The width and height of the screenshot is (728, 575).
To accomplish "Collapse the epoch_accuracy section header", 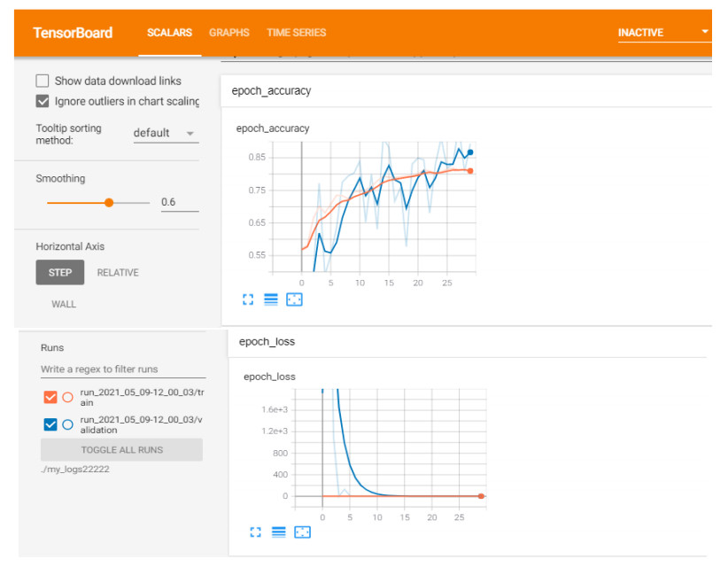I will tap(271, 90).
